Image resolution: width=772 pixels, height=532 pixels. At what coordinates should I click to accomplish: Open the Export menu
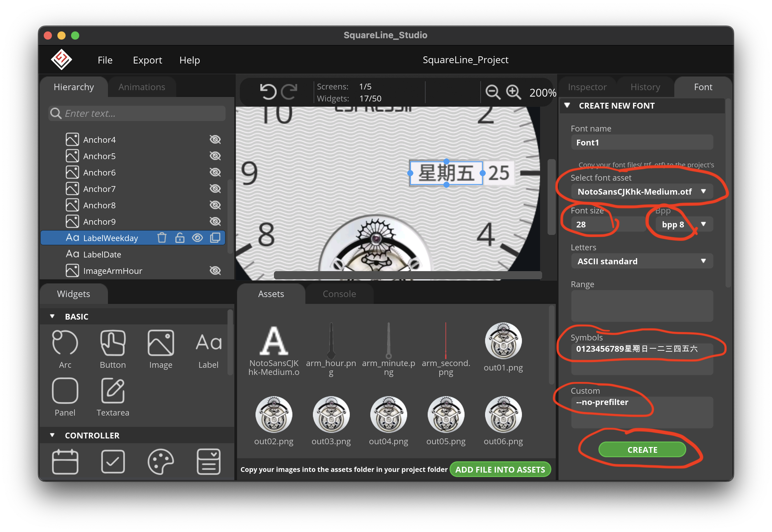[x=147, y=60]
